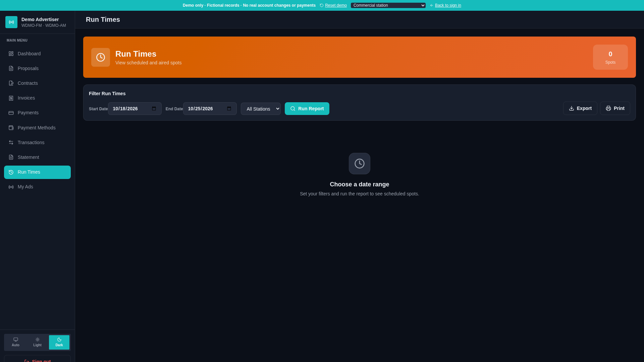Click the Invoices dollar receipt icon
Screen dimensions: 644x362
click(x=11, y=98)
